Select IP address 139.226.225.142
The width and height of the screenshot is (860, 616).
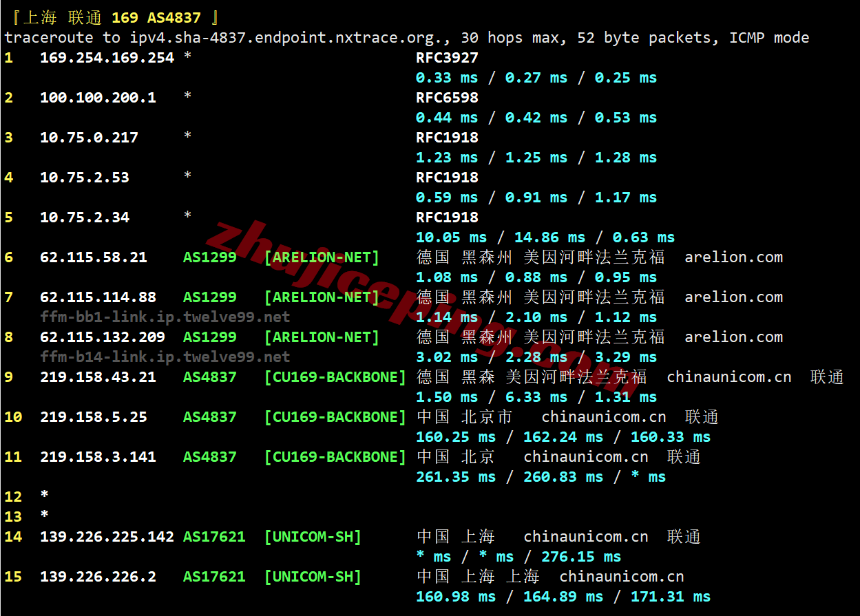pyautogui.click(x=107, y=537)
